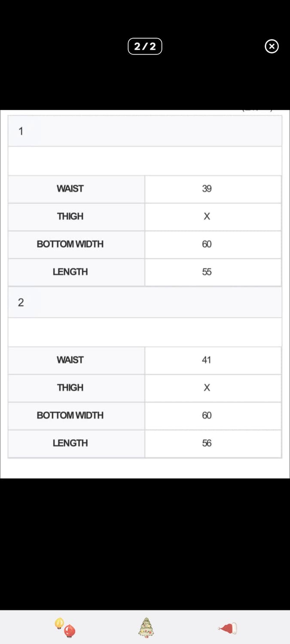Image resolution: width=290 pixels, height=644 pixels.
Task: Click the length value 55
Action: coord(207,272)
